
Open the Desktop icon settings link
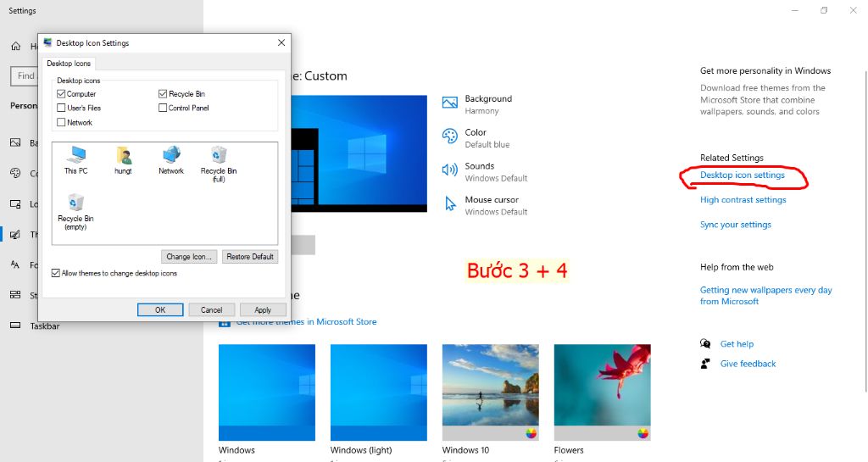[x=743, y=175]
